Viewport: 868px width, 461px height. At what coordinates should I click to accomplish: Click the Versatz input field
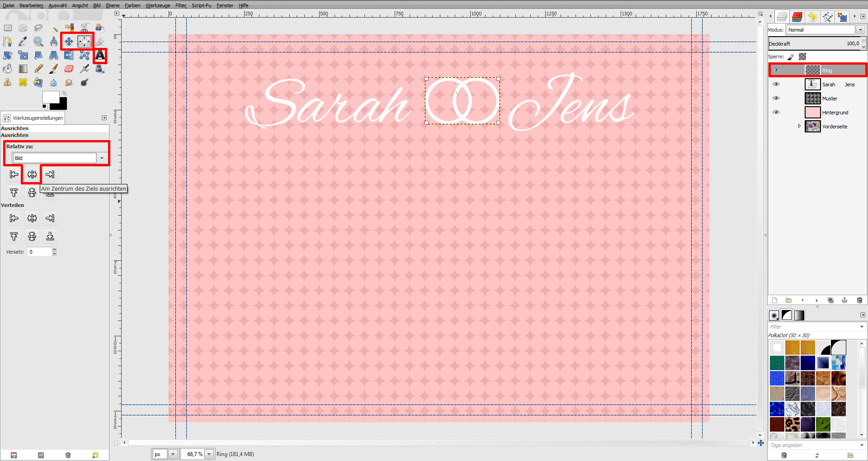point(38,252)
